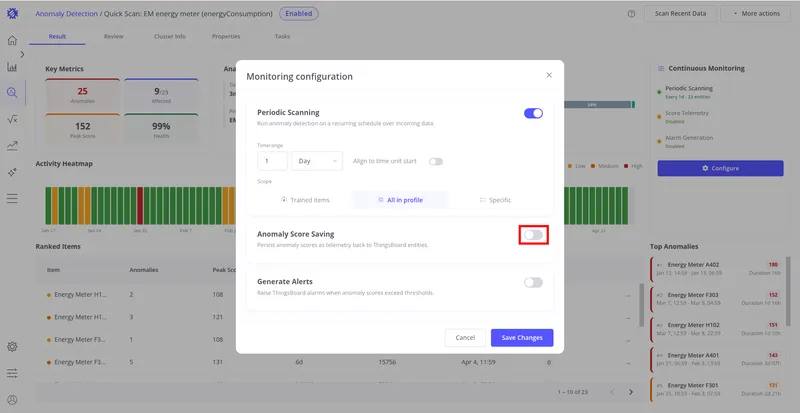800x413 pixels.
Task: Close the Monitoring configuration dialog
Action: coord(549,75)
